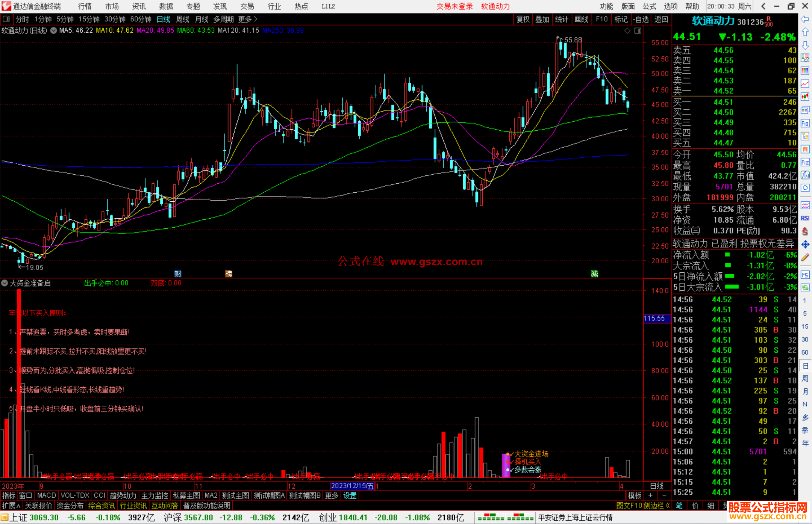Click the red line-chart icon in sidebar

805,83
